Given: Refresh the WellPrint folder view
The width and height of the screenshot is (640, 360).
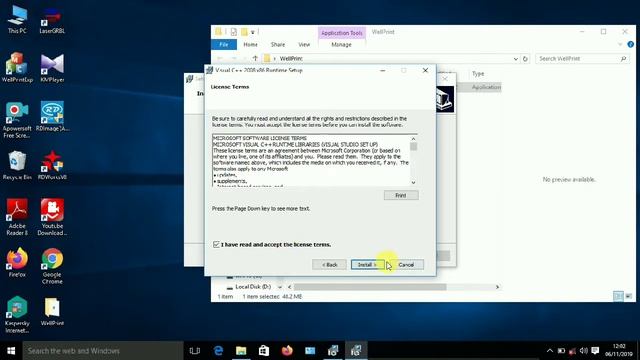Looking at the screenshot, I should click(x=525, y=59).
